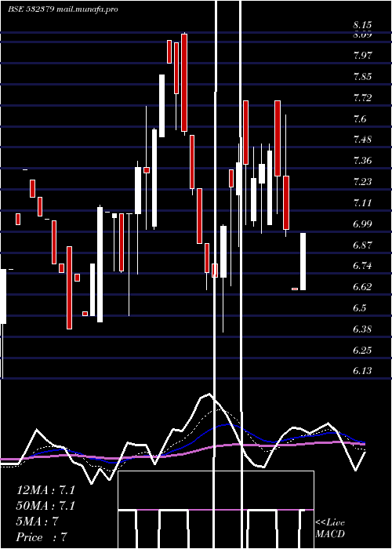This screenshot has height=549, width=392.
Task: Select the tallest red candlestick near 8.09
Action: coord(184,82)
